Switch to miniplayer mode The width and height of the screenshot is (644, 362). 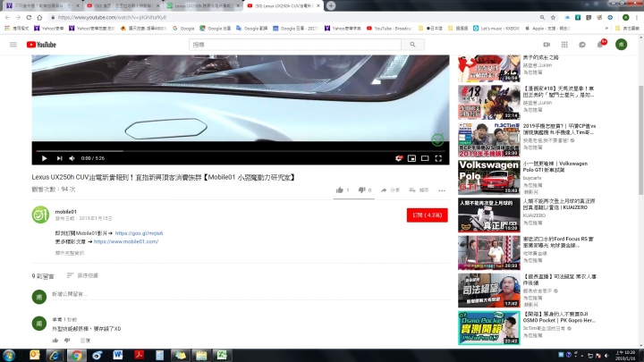click(x=411, y=158)
